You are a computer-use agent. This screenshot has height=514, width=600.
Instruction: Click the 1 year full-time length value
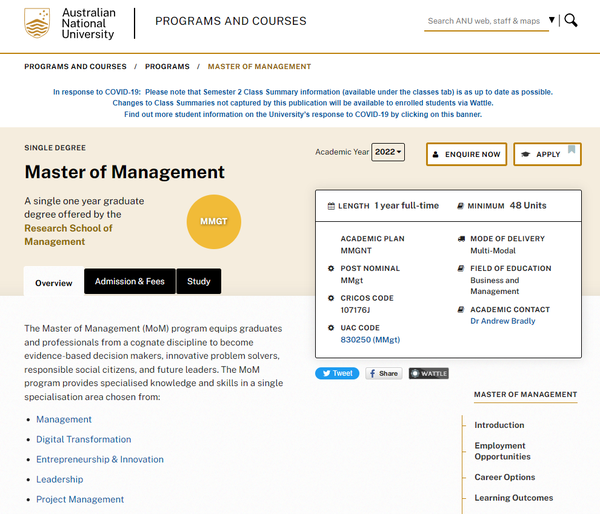point(406,206)
